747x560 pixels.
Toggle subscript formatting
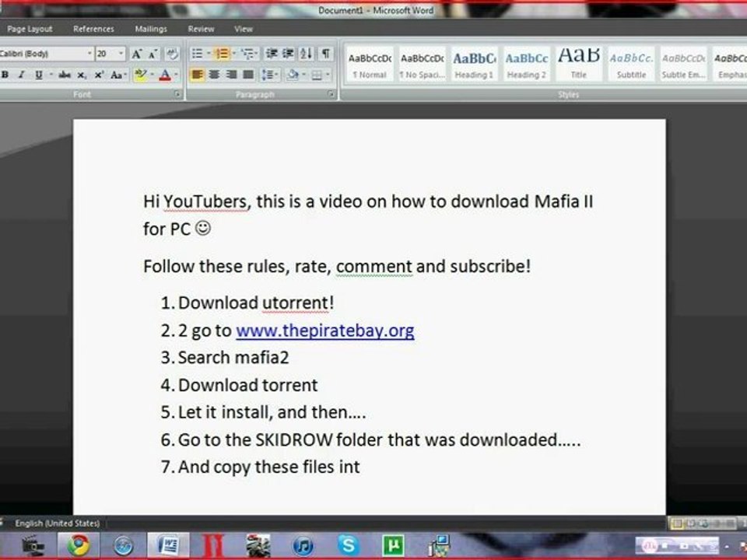(x=82, y=75)
